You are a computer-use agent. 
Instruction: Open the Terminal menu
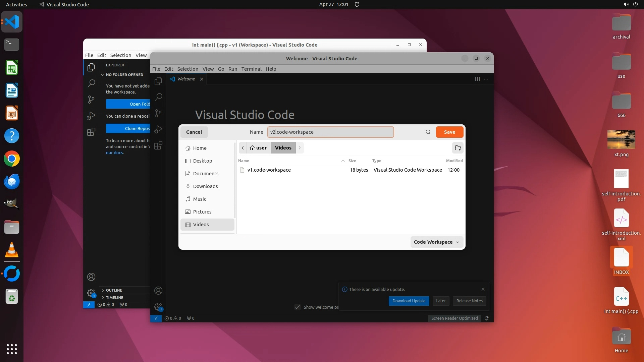(x=251, y=69)
